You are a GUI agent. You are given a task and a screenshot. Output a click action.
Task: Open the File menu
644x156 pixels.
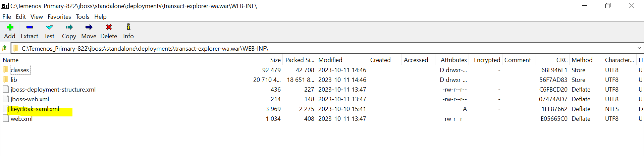click(x=7, y=17)
